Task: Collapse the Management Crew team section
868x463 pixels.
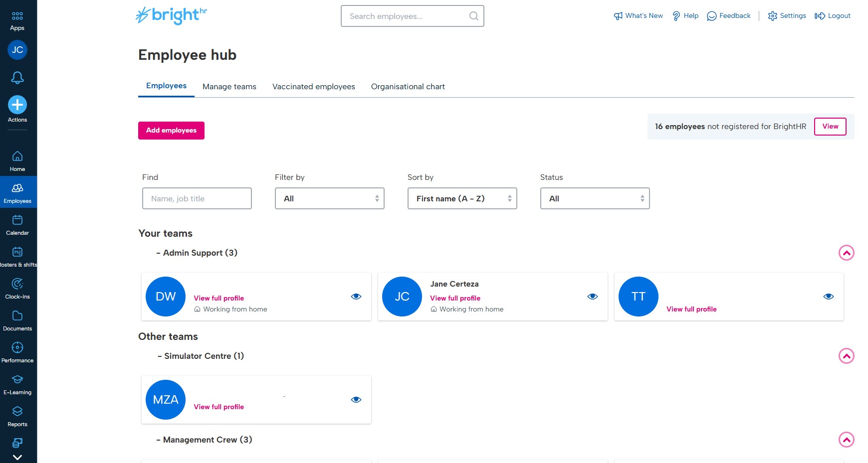Action: (847, 440)
